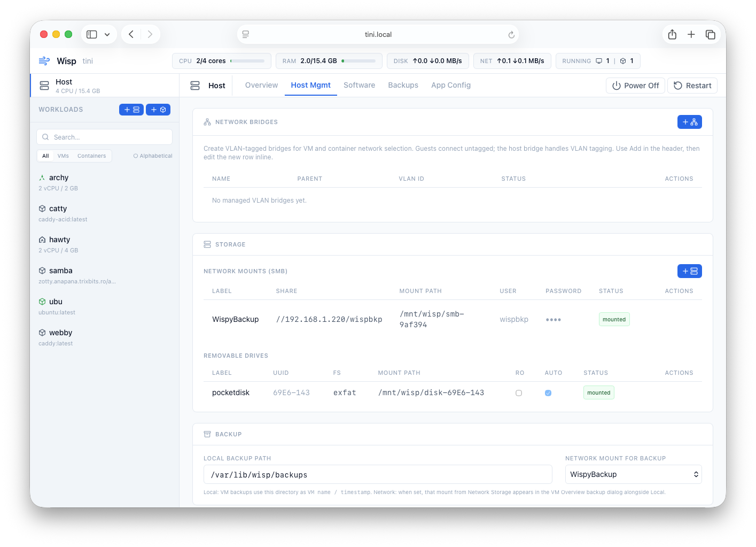The width and height of the screenshot is (756, 547).
Task: Show tab overview icon
Action: tap(711, 34)
